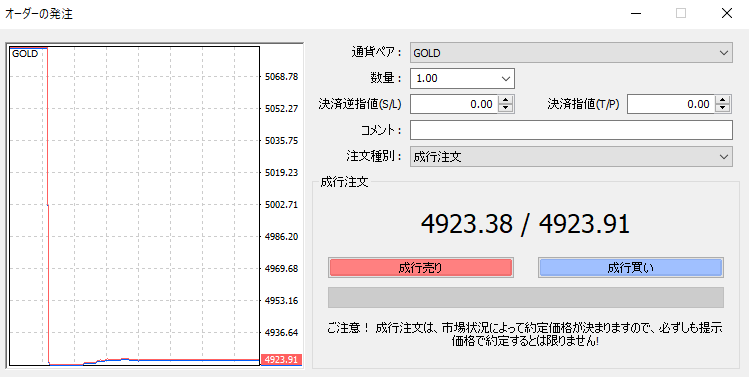
Task: Expand the 数量 1.00 dropdown arrow
Action: (x=505, y=79)
